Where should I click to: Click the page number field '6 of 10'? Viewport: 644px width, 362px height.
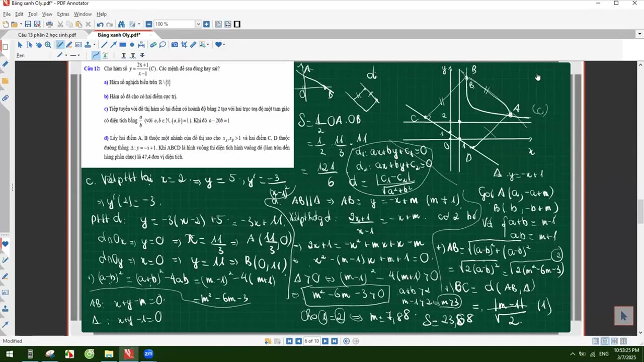point(311,341)
